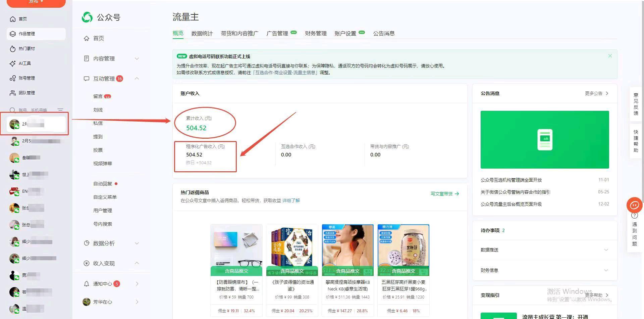Open 更多公告 announcements list
The width and height of the screenshot is (644, 319).
(596, 93)
